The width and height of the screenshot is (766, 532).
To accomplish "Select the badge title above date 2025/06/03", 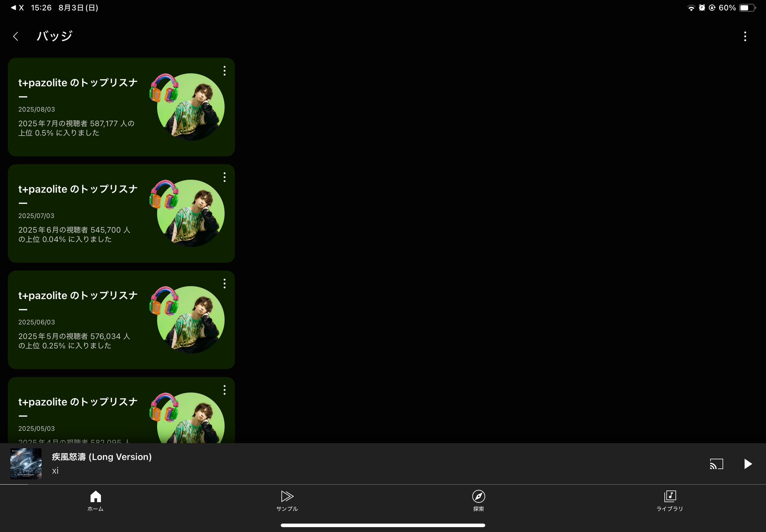I will coord(78,302).
